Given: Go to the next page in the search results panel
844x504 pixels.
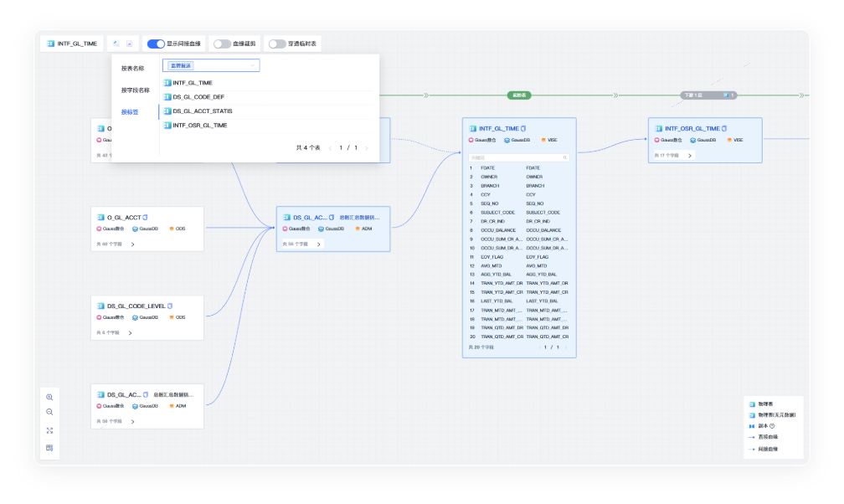Looking at the screenshot, I should (x=367, y=148).
